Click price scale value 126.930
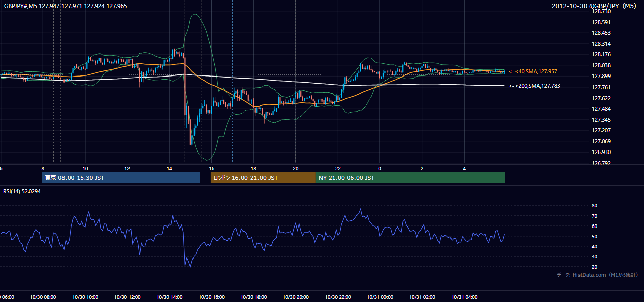644x302 pixels. 602,152
